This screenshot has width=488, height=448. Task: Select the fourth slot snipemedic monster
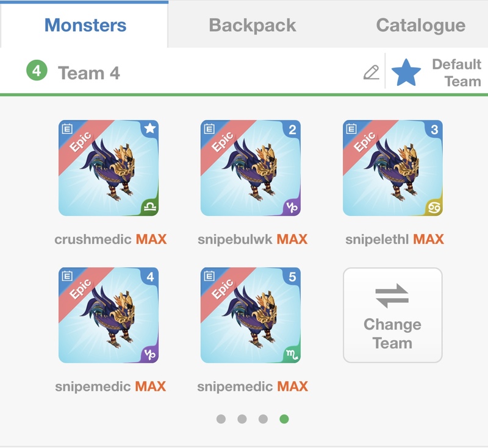[109, 316]
